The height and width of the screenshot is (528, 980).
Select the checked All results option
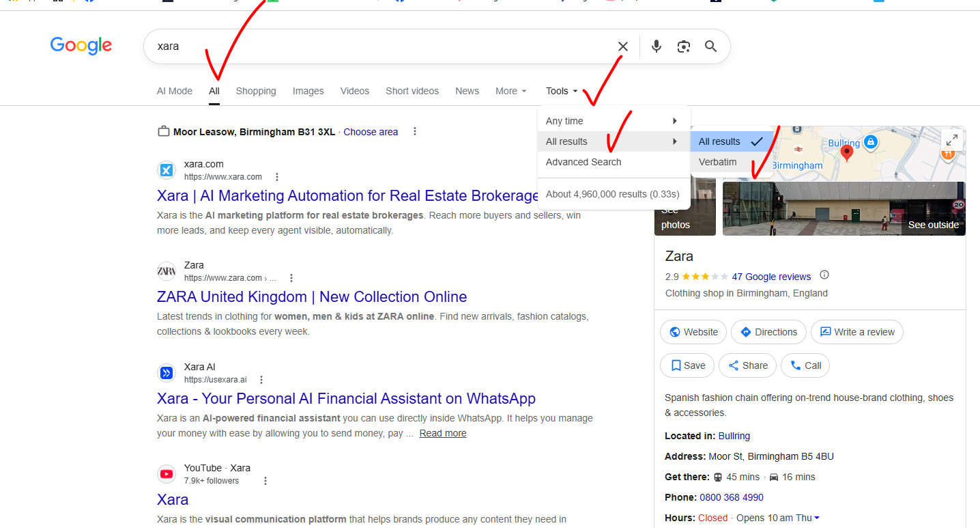pos(732,141)
